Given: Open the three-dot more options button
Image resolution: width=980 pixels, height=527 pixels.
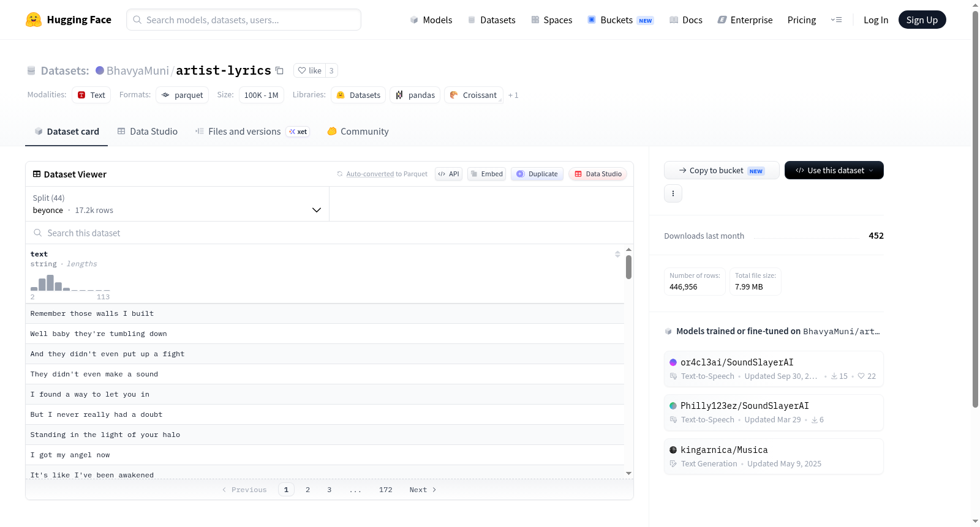Looking at the screenshot, I should 673,193.
